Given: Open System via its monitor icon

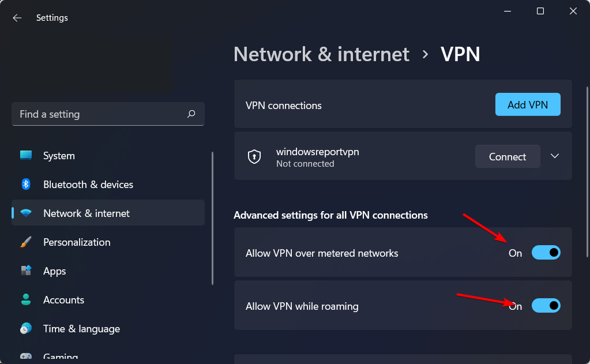Looking at the screenshot, I should (26, 155).
